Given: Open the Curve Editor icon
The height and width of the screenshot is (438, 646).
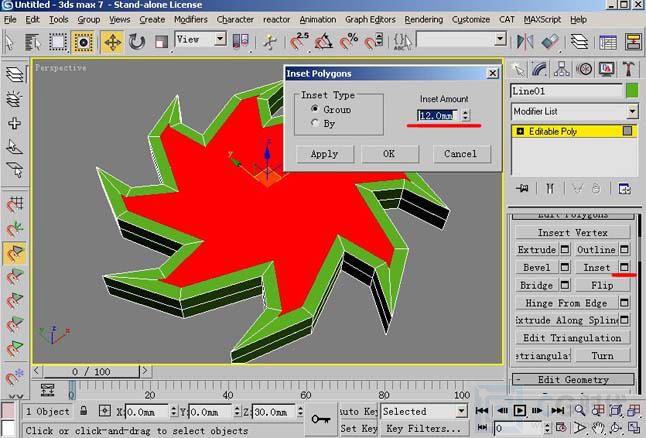Looking at the screenshot, I should pyautogui.click(x=608, y=42).
